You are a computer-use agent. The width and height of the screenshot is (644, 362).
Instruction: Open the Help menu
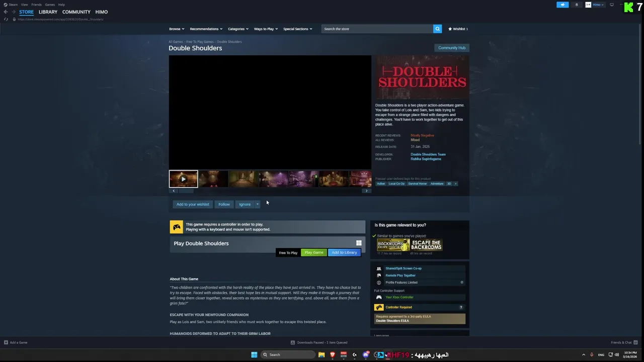tap(61, 5)
